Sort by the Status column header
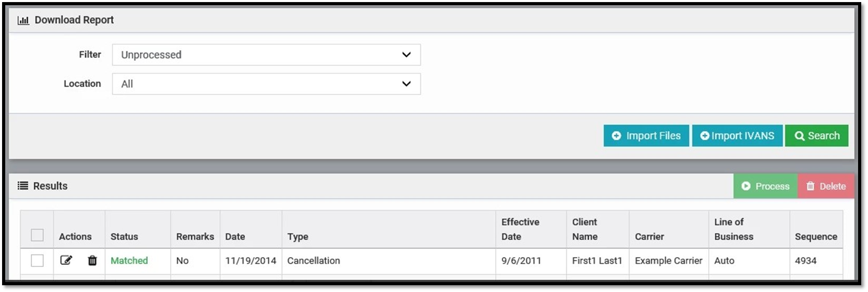 [124, 236]
